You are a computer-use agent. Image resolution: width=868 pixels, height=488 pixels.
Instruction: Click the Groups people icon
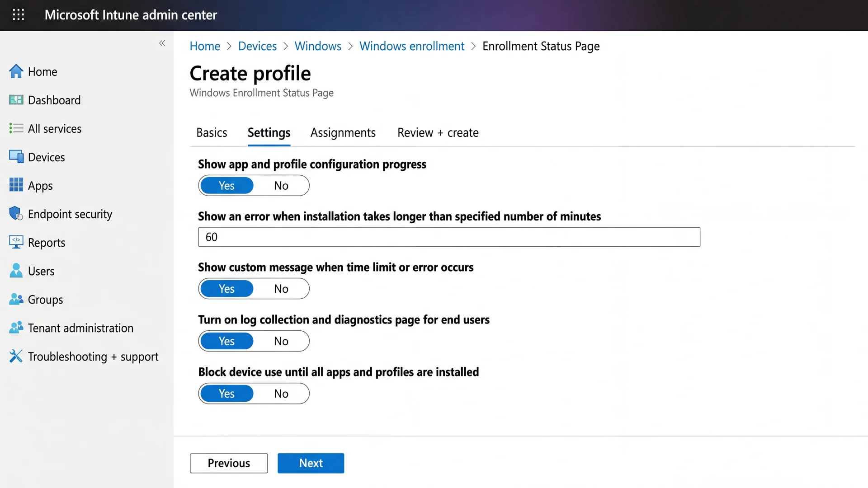16,299
